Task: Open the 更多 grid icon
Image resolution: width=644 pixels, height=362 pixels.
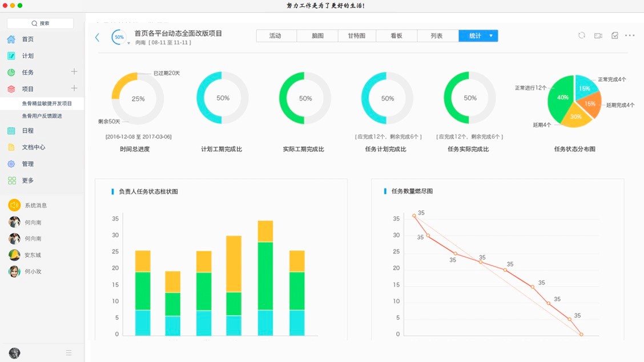Action: [x=12, y=180]
